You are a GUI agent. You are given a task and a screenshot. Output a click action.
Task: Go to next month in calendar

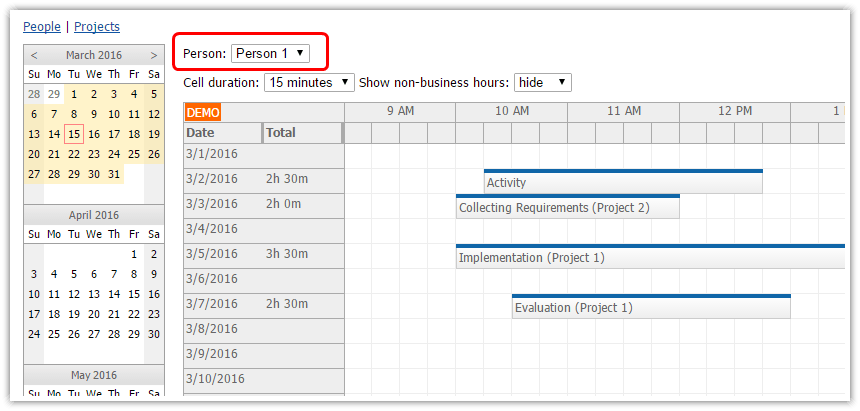[154, 55]
